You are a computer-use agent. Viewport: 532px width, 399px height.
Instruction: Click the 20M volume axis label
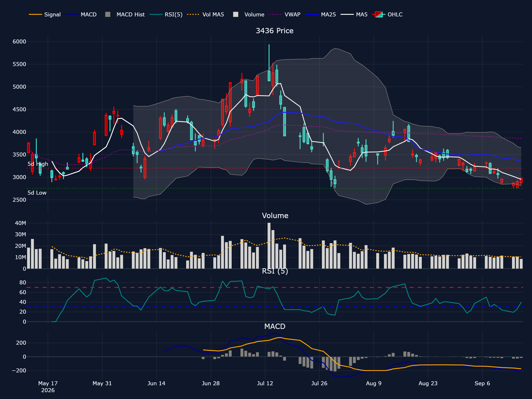click(x=20, y=246)
